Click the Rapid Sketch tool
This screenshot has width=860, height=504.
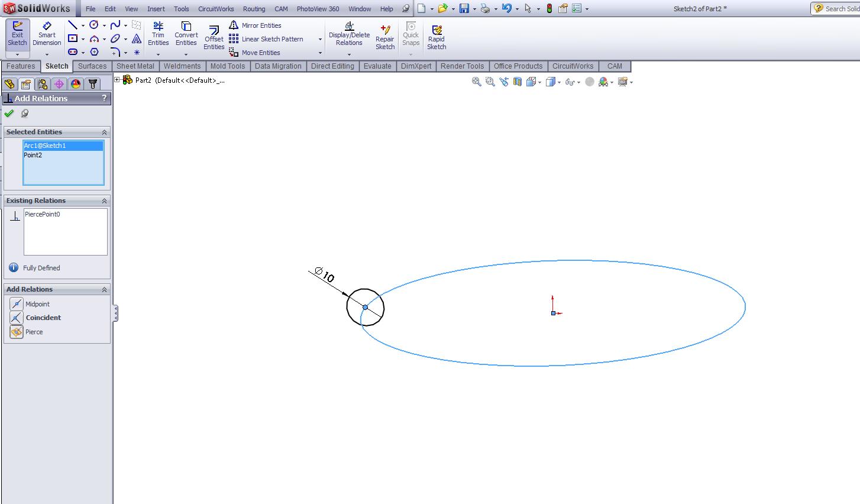click(437, 37)
